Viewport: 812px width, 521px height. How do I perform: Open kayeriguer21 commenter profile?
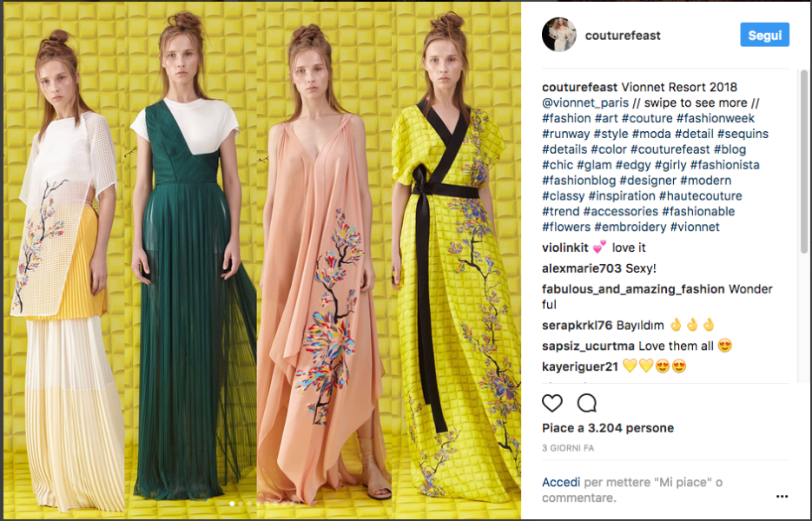pyautogui.click(x=580, y=366)
